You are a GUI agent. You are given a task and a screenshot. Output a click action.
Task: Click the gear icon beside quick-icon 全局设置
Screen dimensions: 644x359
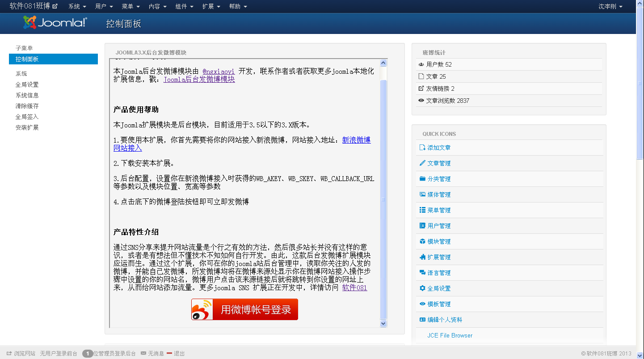pyautogui.click(x=422, y=288)
